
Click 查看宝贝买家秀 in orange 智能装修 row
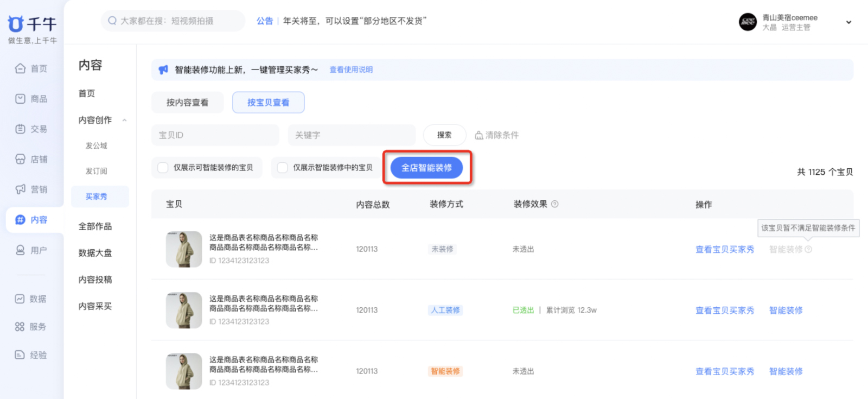[x=725, y=371]
